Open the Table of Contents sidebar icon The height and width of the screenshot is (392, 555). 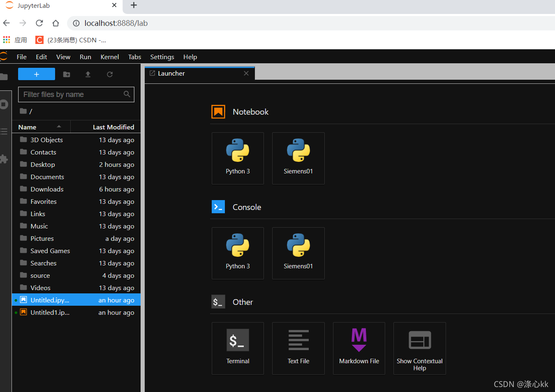(4, 131)
